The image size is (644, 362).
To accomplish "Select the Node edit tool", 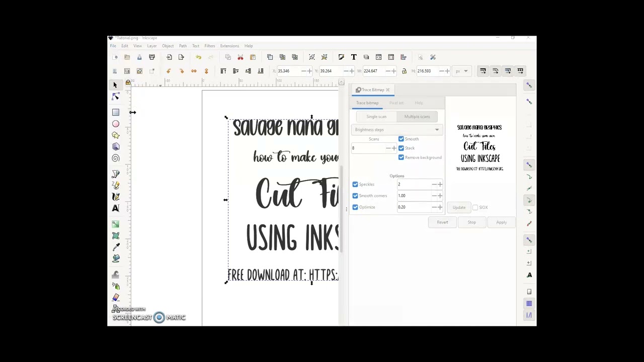I will point(116,97).
